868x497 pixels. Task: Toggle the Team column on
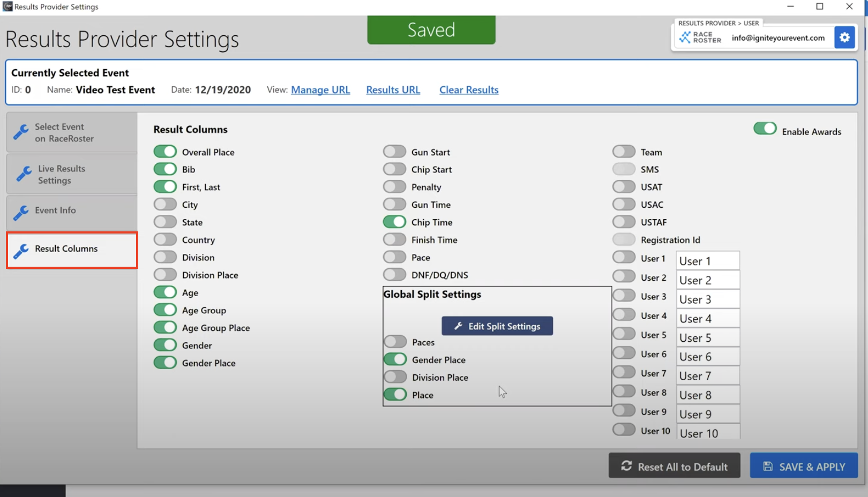pos(624,152)
